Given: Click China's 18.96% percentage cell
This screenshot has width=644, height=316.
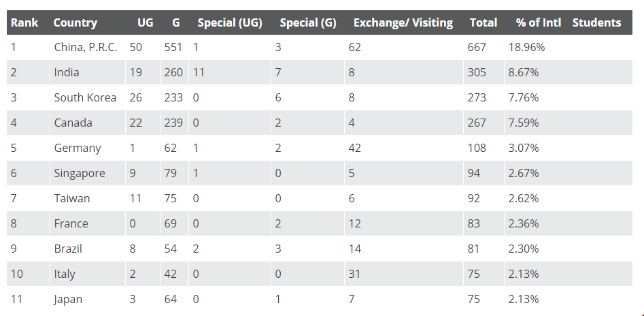Looking at the screenshot, I should pyautogui.click(x=526, y=47).
